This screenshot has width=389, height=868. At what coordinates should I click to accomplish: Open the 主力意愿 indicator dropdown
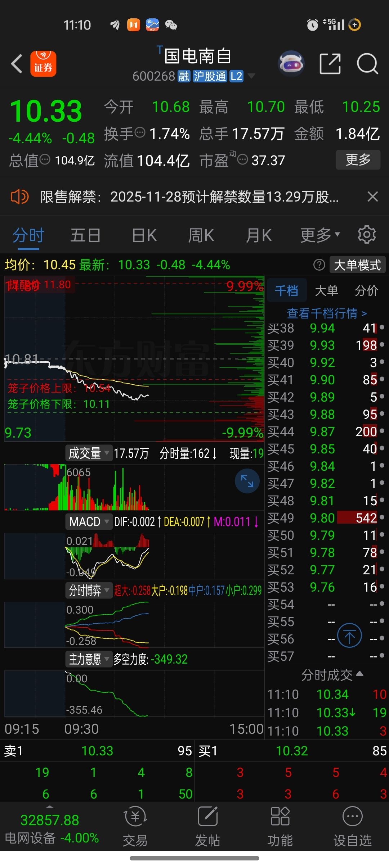89,659
